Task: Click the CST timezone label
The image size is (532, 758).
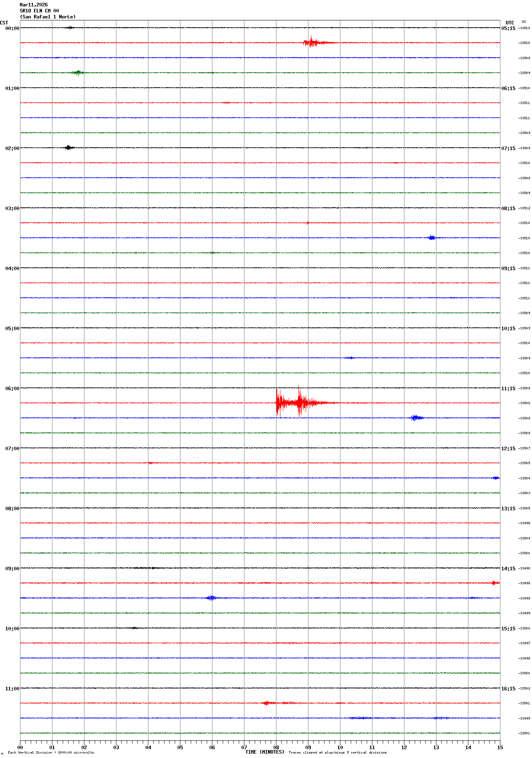Action: coord(4,23)
